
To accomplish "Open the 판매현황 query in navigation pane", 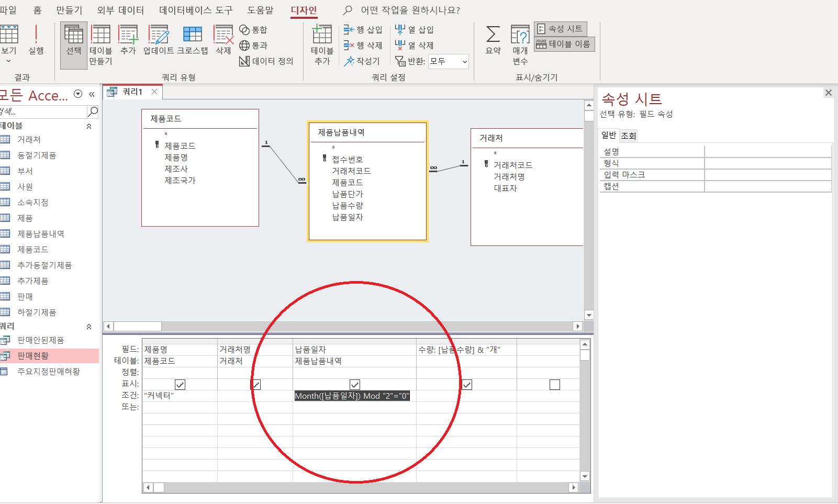I will (x=33, y=356).
